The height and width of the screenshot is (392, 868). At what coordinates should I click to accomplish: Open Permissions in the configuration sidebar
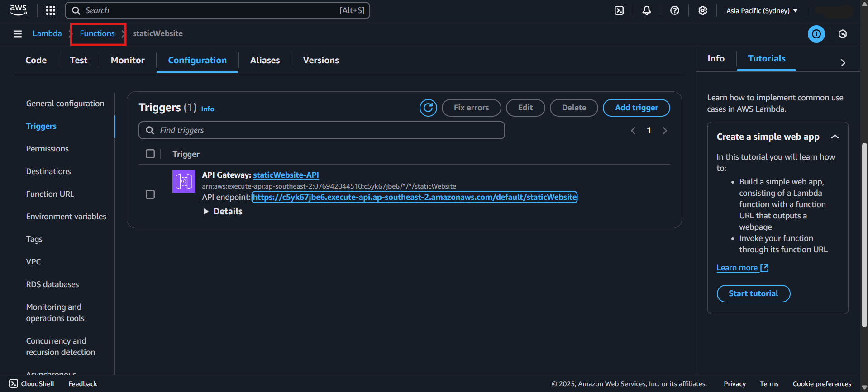pyautogui.click(x=48, y=149)
